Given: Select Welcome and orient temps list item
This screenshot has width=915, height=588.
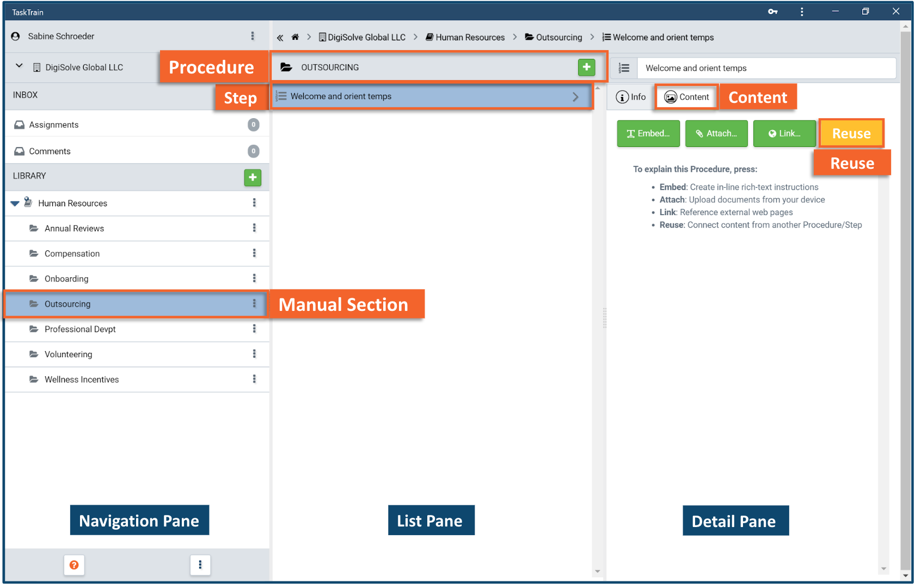Looking at the screenshot, I should (432, 96).
